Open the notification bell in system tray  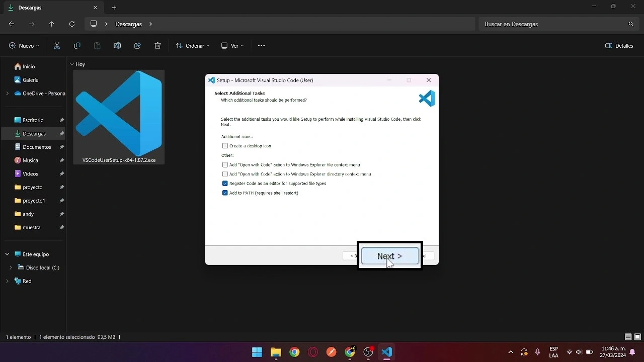[632, 352]
